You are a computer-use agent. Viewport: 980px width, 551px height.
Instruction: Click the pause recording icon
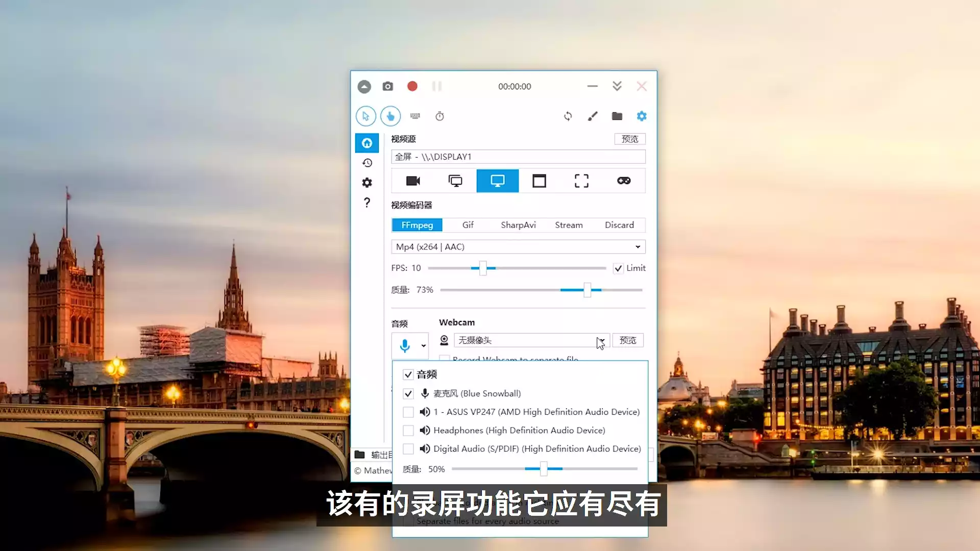(x=437, y=86)
